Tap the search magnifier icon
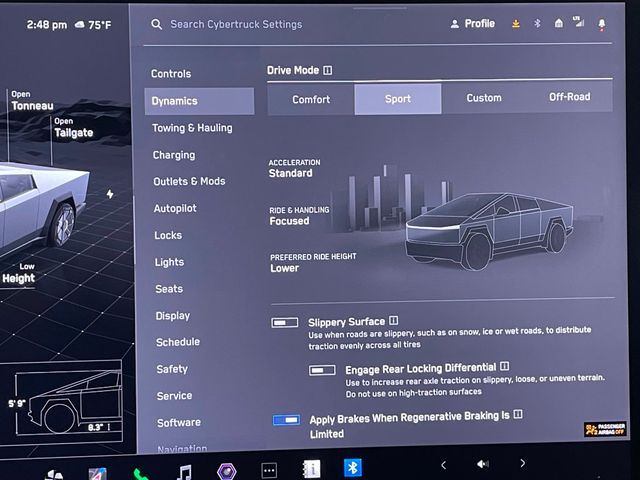640x480 pixels. [156, 24]
